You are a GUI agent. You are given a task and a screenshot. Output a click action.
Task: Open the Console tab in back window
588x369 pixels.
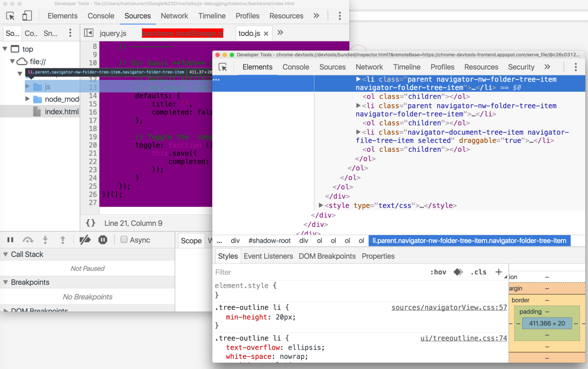tap(101, 16)
